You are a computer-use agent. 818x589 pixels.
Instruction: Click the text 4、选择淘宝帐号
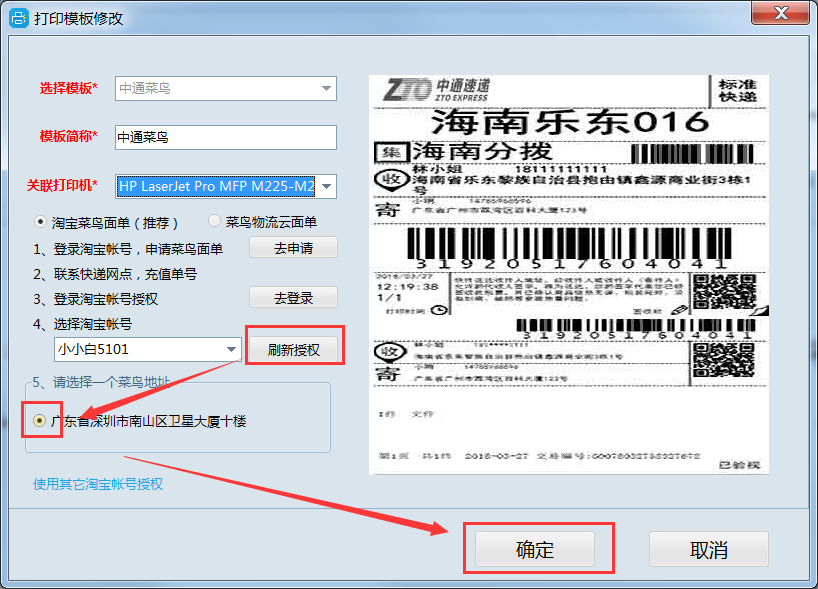tap(82, 324)
